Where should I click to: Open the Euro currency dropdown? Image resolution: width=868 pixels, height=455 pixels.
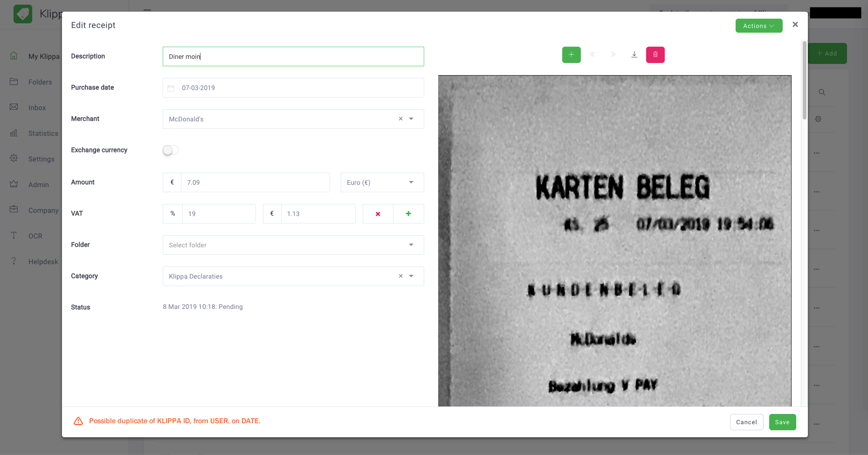382,182
